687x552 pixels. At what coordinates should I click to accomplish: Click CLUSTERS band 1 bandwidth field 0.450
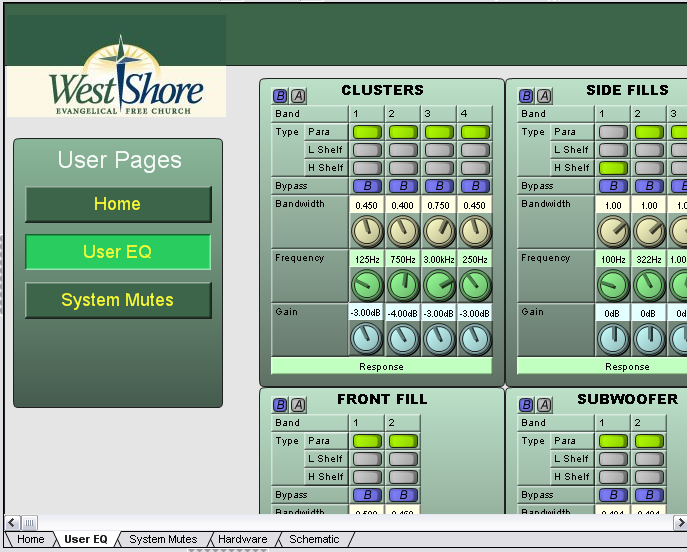tap(367, 205)
